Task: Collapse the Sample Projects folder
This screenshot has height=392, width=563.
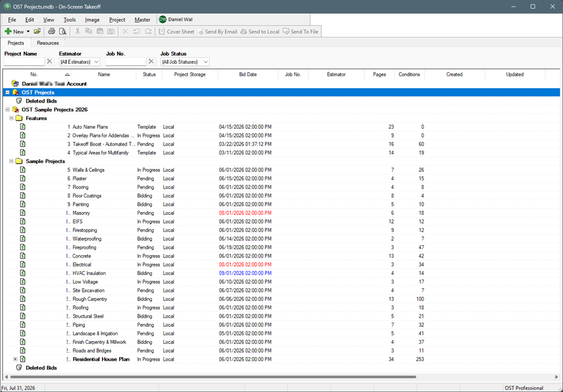Action: pos(11,161)
